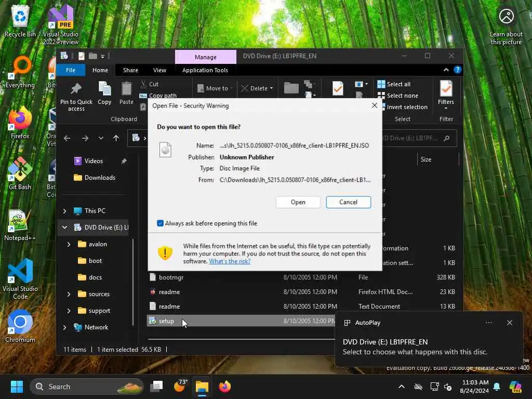The height and width of the screenshot is (399, 532).
Task: Click Learn about this picture icon
Action: (x=506, y=26)
